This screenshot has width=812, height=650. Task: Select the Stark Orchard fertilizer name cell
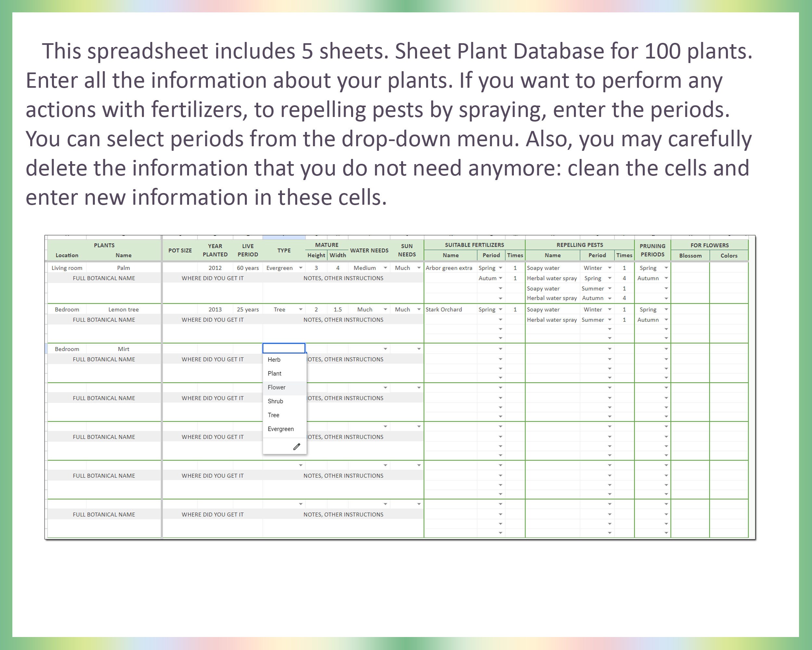click(445, 309)
